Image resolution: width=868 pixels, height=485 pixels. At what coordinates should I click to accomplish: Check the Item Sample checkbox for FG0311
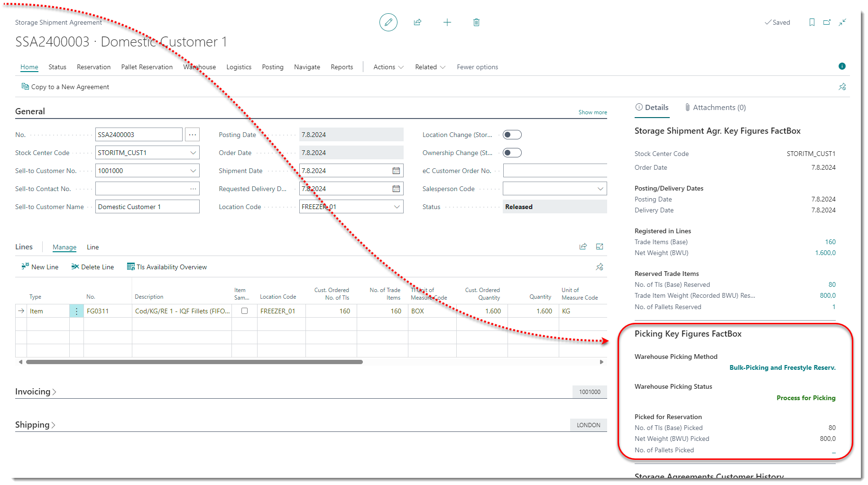(244, 311)
